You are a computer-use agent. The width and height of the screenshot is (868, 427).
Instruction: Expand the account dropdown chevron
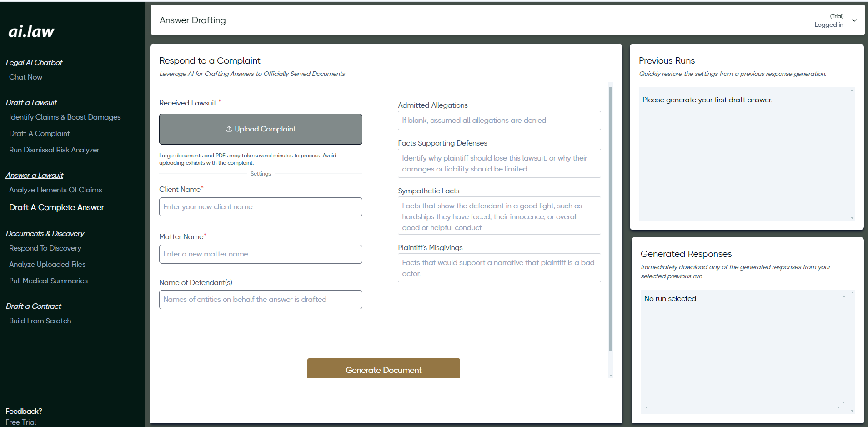point(854,20)
